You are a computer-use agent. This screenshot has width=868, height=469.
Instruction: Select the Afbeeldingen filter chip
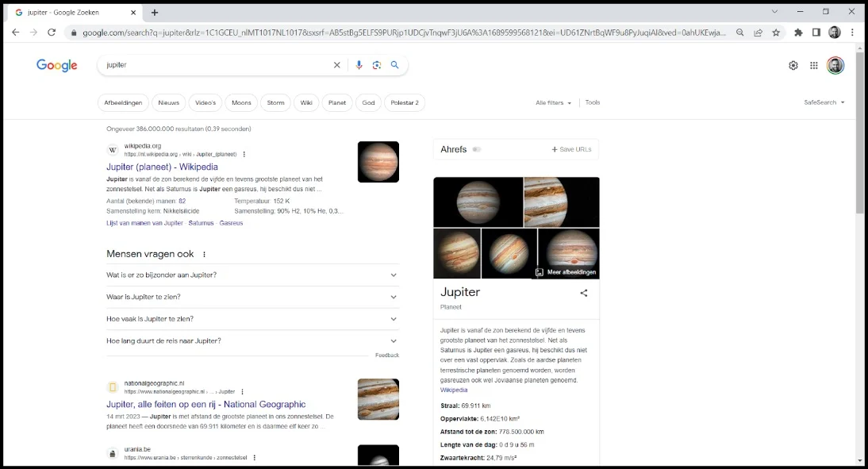coord(123,102)
